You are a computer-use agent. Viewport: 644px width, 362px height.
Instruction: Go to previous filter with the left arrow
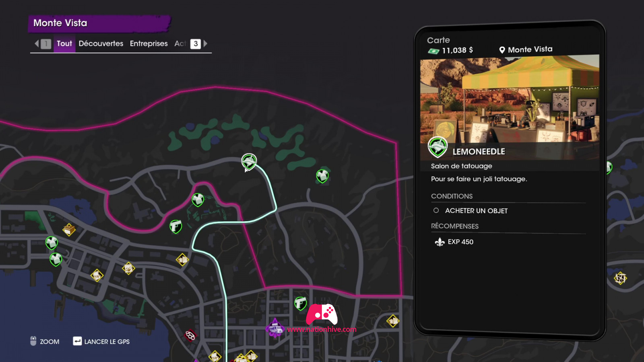[x=37, y=43]
